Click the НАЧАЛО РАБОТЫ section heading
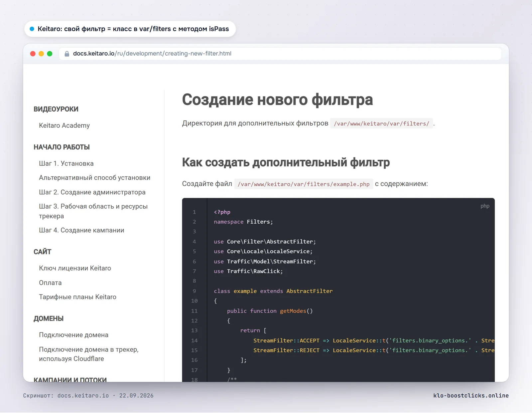 62,147
